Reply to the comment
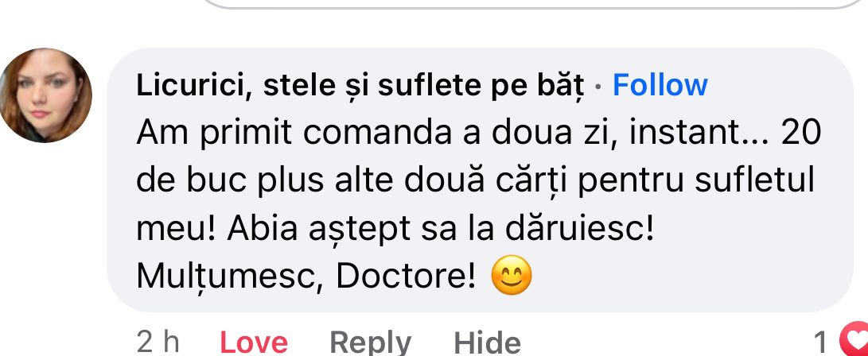This screenshot has width=868, height=356. (370, 344)
